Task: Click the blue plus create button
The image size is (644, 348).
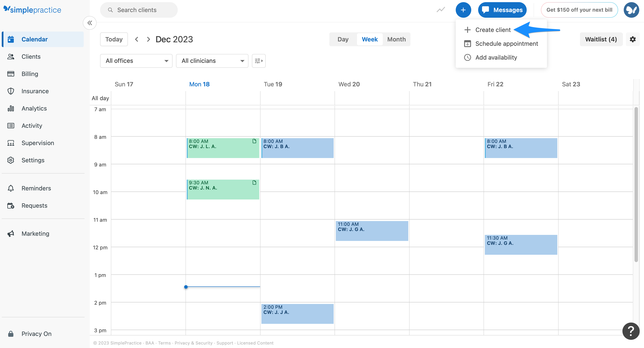Action: [463, 10]
